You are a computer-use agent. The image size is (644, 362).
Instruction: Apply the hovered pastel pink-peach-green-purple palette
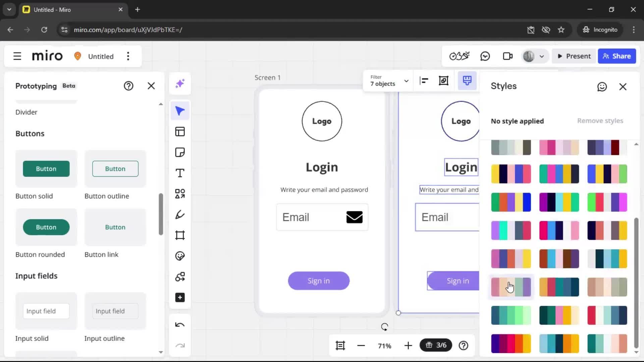pos(511,287)
